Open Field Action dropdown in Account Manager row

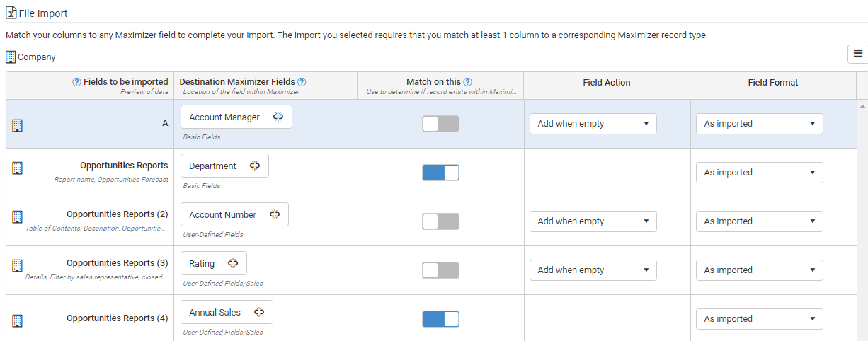(593, 124)
